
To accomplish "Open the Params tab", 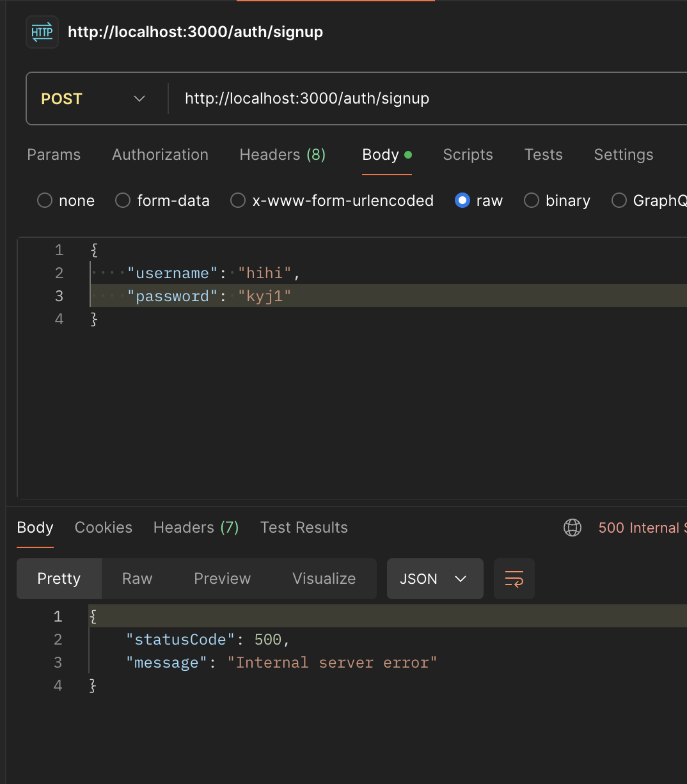I will pyautogui.click(x=54, y=155).
